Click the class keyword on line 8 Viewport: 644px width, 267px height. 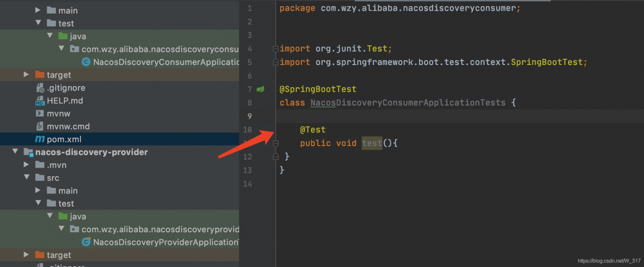[292, 103]
